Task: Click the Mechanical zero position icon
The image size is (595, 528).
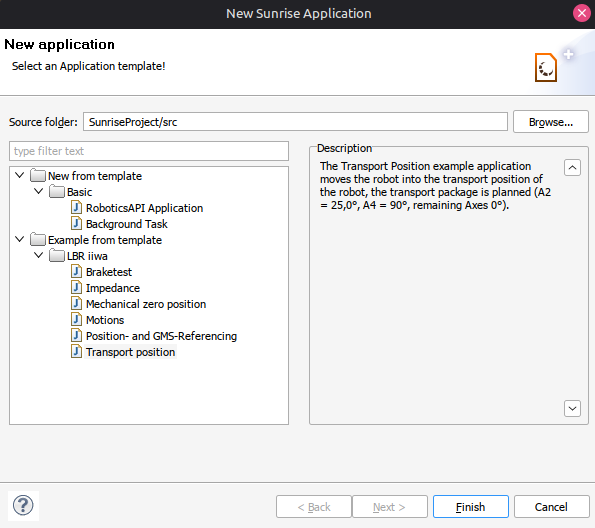Action: pos(76,304)
